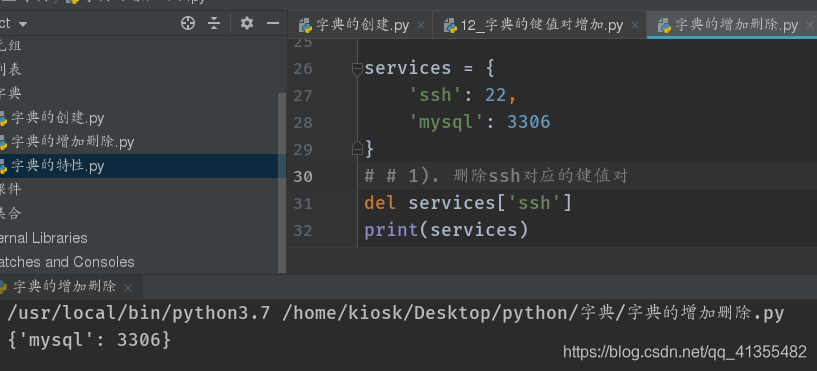Select the 字典 folder in project tree
Viewport: 817px width, 371px height.
[10, 94]
